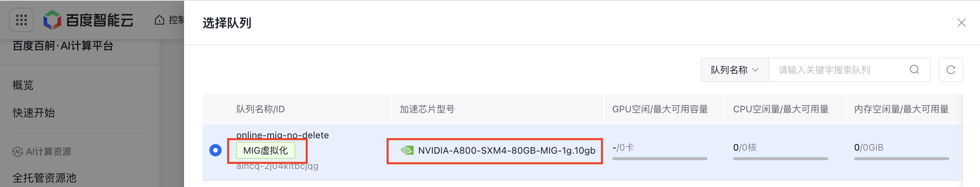Refresh the queue list
This screenshot has width=980, height=187.
[950, 70]
